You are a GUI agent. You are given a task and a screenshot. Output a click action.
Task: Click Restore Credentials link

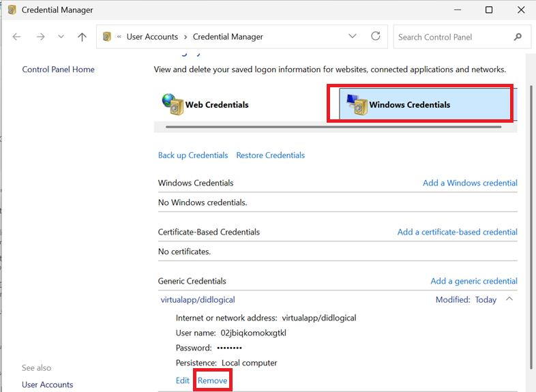(x=271, y=155)
